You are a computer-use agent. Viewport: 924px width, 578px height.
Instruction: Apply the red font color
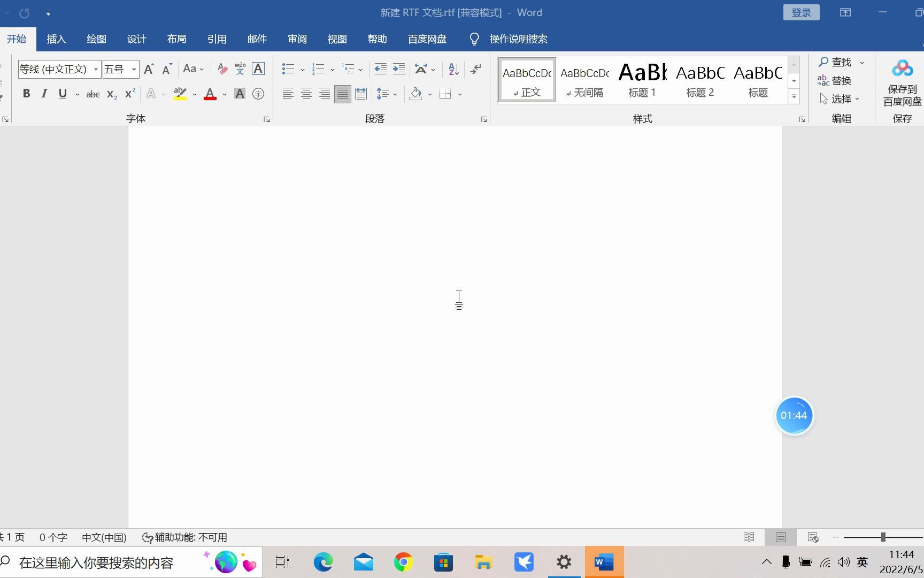pyautogui.click(x=210, y=94)
